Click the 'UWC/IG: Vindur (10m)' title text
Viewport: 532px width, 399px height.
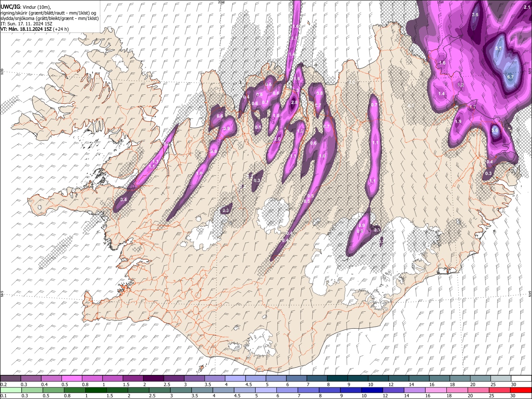[26, 7]
